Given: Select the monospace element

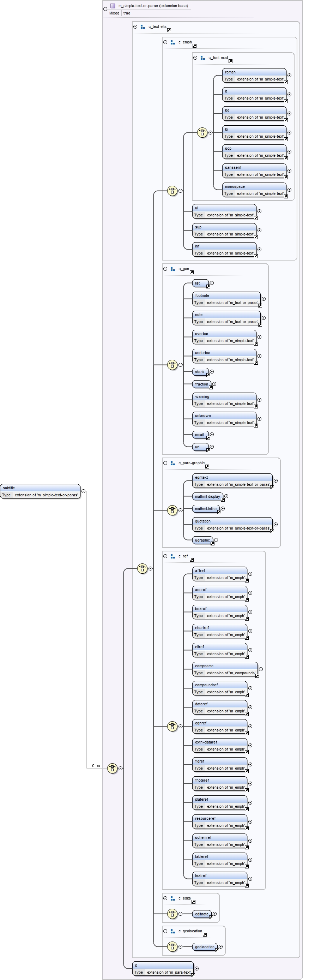Looking at the screenshot, I should (x=254, y=190).
